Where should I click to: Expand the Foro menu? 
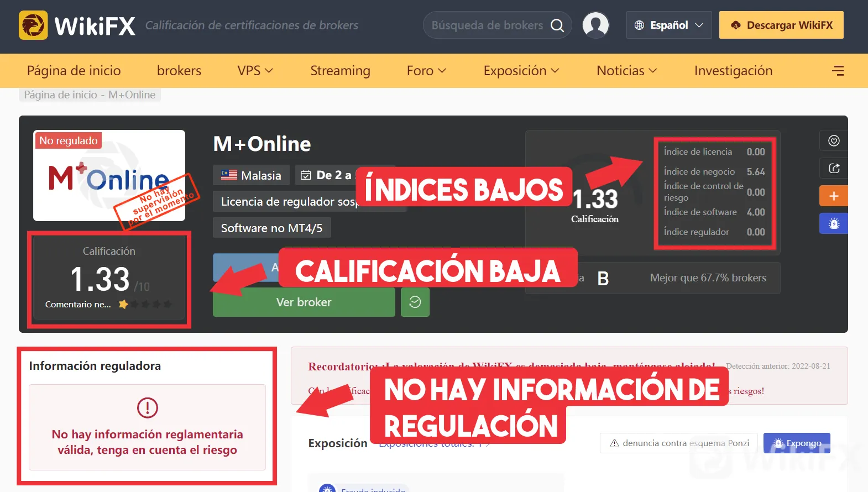426,71
